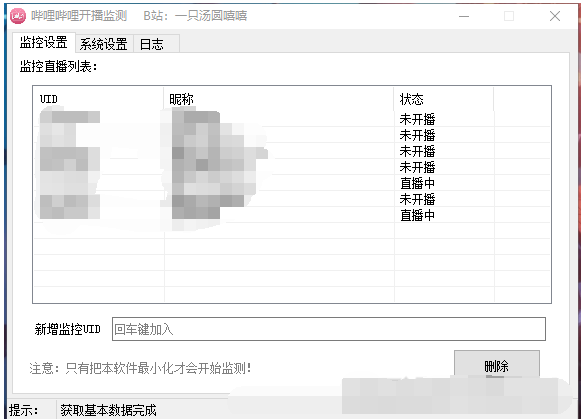Click the 监控直播列表 label
Image resolution: width=581 pixels, height=419 pixels.
[x=58, y=67]
